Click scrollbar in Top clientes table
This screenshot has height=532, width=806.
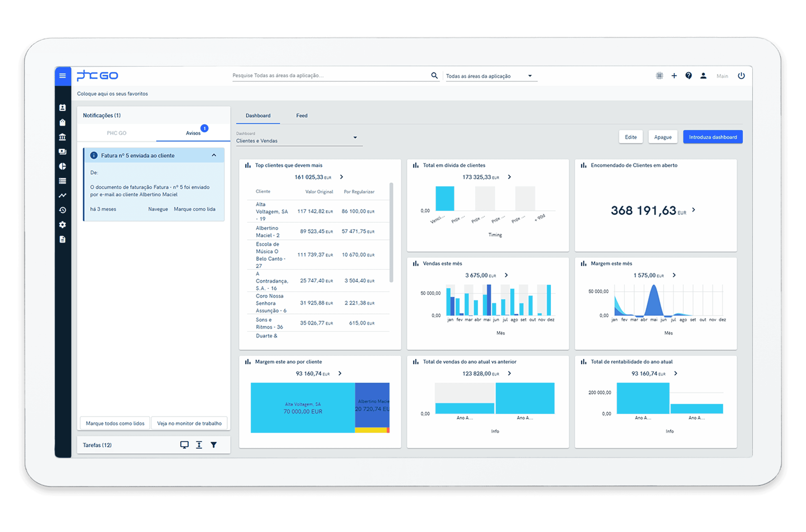pyautogui.click(x=391, y=232)
